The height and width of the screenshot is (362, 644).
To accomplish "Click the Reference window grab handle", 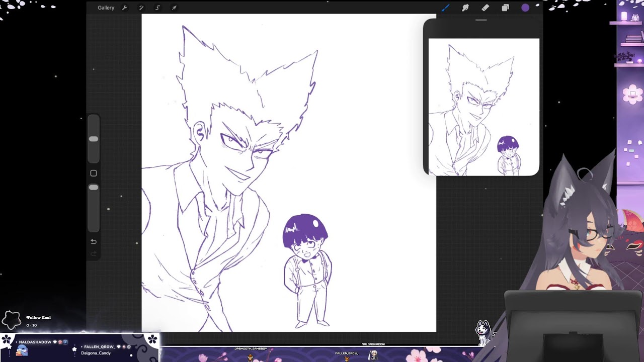I will click(x=481, y=20).
